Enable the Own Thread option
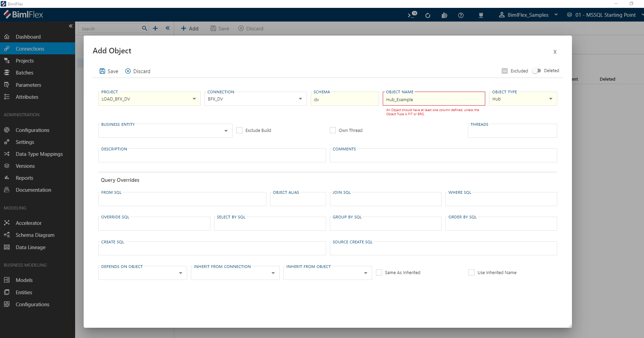This screenshot has width=644, height=338. [333, 130]
